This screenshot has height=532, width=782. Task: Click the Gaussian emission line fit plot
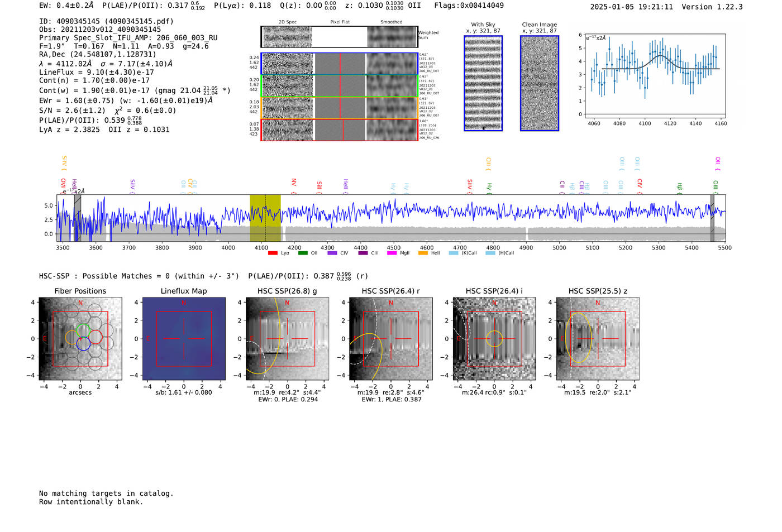click(x=655, y=76)
